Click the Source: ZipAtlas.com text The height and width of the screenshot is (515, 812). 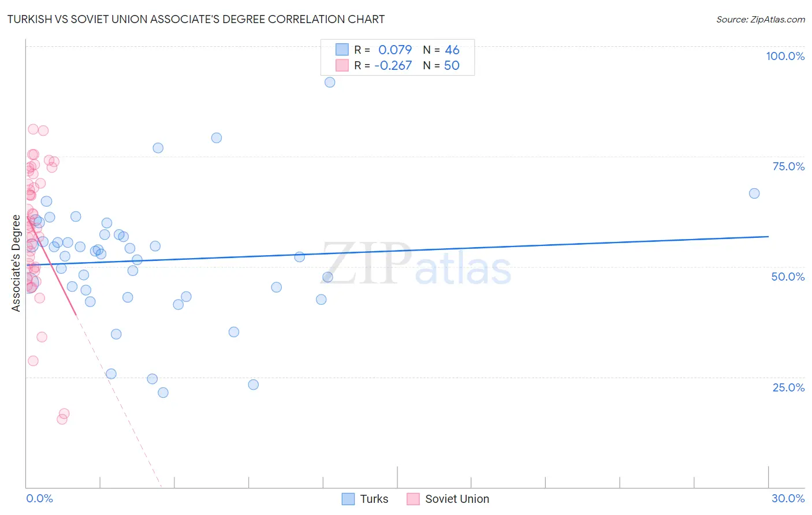(x=761, y=19)
